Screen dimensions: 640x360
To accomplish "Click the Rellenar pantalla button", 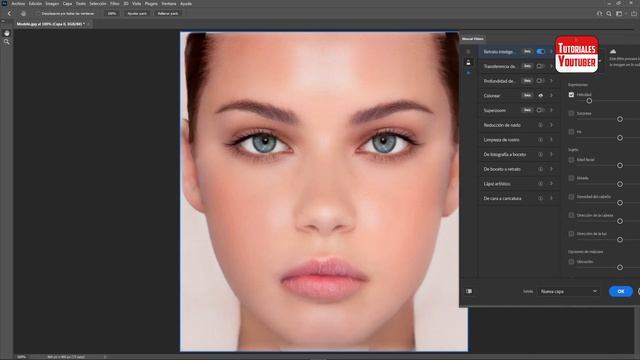I will coord(168,13).
